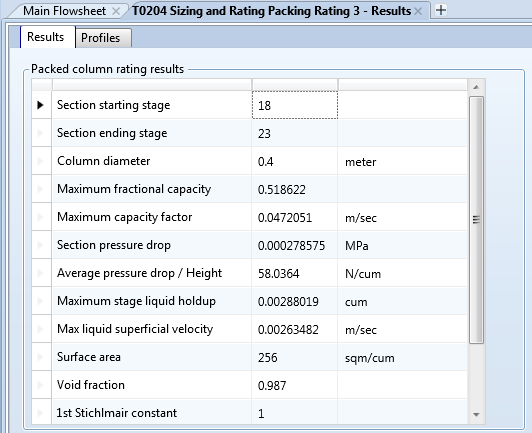532x433 pixels.
Task: Click row header of Column diameter
Action: coord(41,161)
